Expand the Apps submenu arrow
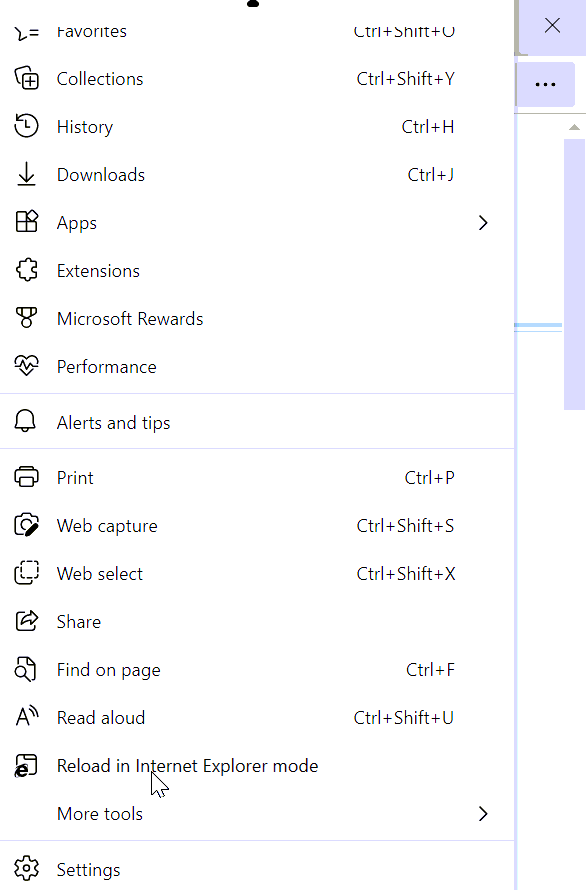The image size is (586, 890). point(483,222)
